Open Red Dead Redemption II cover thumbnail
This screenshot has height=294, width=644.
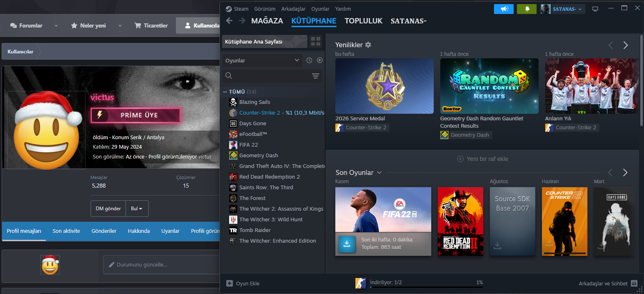tap(460, 221)
